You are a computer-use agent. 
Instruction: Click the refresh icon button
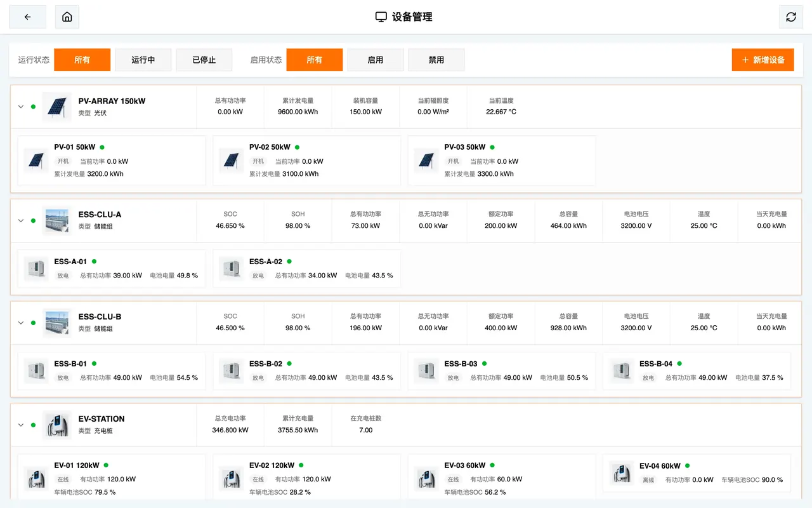791,17
